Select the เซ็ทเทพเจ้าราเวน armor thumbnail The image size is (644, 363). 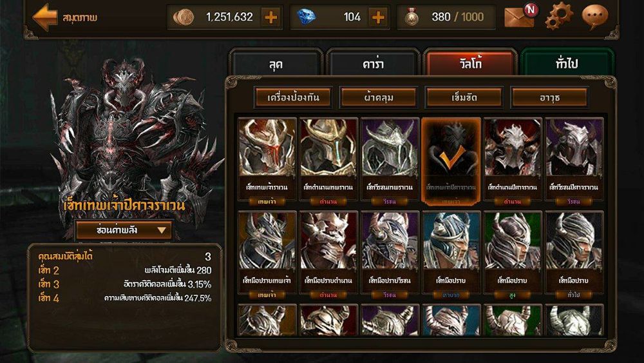pyautogui.click(x=267, y=161)
